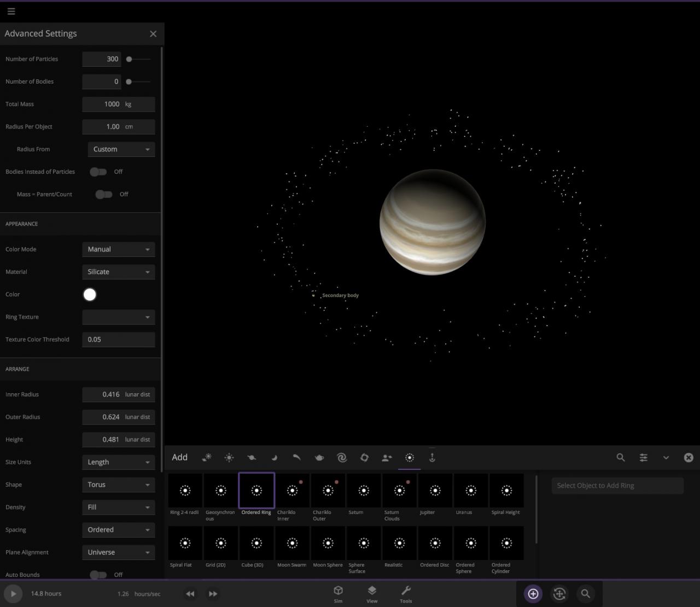Select the star icon in Add toolbar
Image resolution: width=700 pixels, height=607 pixels.
[x=229, y=458]
